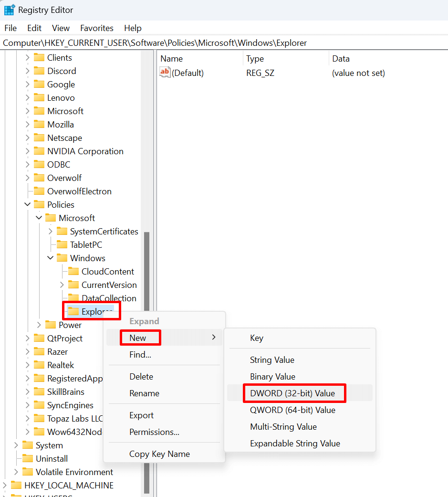
Task: Click the TabletPC folder icon
Action: pyautogui.click(x=62, y=244)
